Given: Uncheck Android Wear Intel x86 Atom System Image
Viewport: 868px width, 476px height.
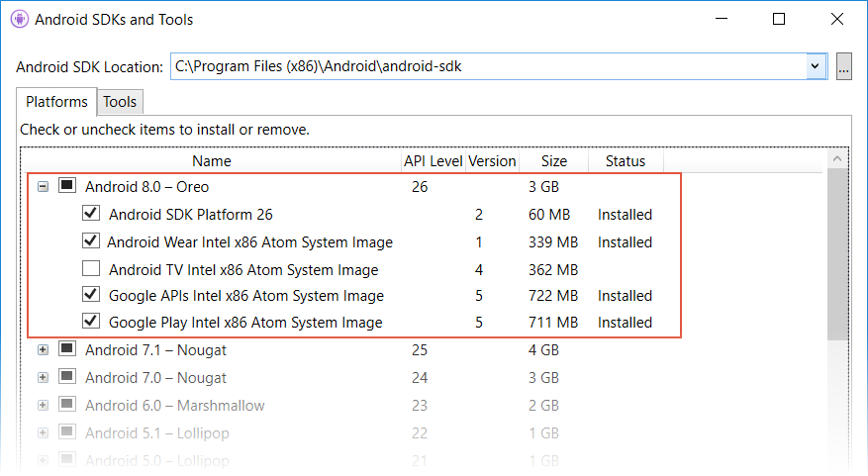Looking at the screenshot, I should [91, 240].
